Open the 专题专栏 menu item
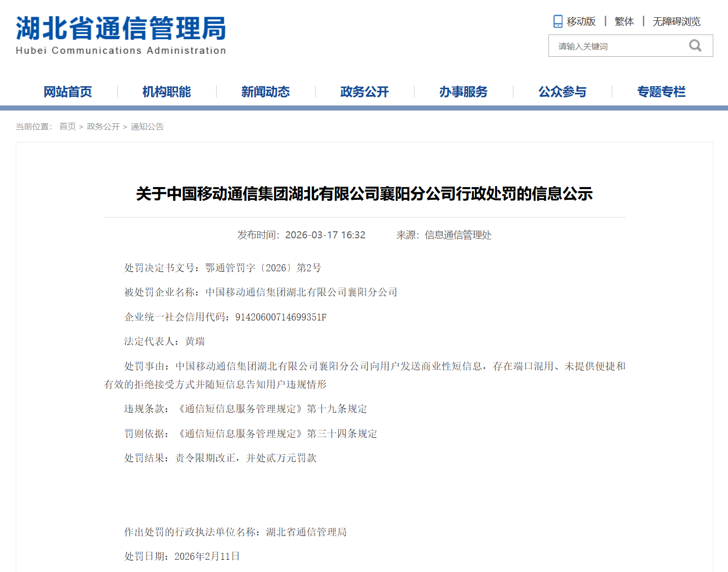The height and width of the screenshot is (572, 728). point(661,92)
